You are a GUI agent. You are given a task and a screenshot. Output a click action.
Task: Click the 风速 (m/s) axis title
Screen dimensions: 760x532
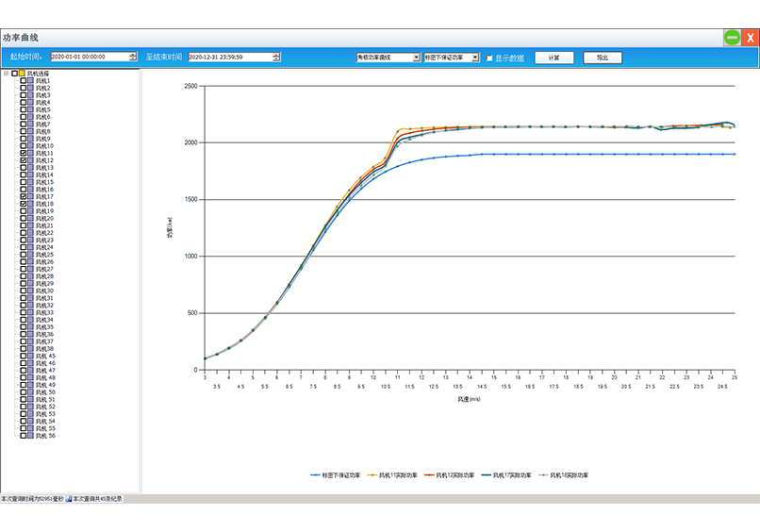click(469, 399)
